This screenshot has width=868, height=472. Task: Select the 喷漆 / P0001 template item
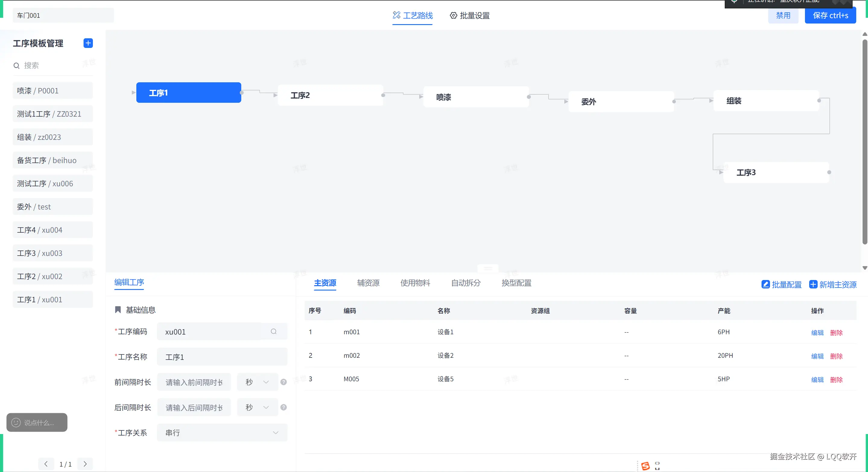(52, 91)
